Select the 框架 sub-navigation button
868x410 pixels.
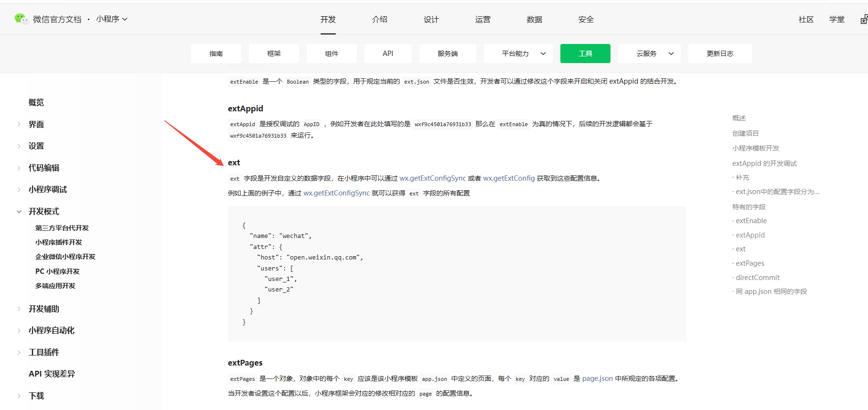[274, 54]
